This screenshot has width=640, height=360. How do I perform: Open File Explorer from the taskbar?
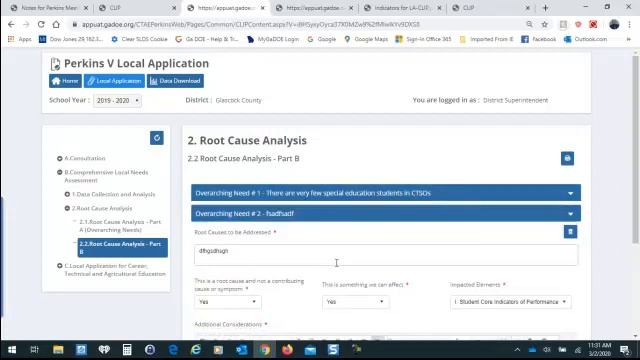pyautogui.click(x=58, y=350)
